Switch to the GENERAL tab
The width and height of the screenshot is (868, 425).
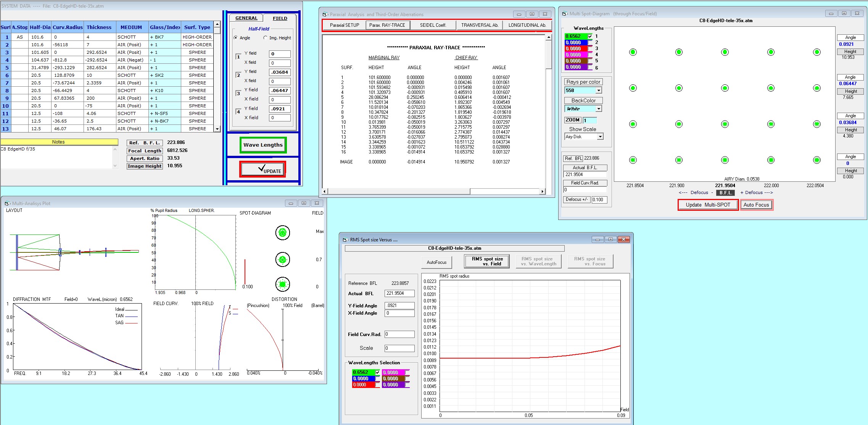[x=246, y=18]
